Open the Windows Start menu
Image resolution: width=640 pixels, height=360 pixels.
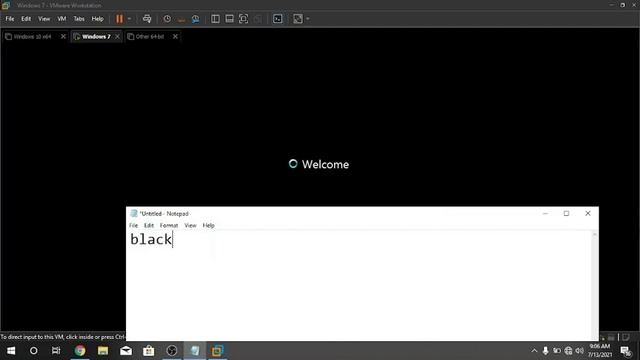[11, 351]
